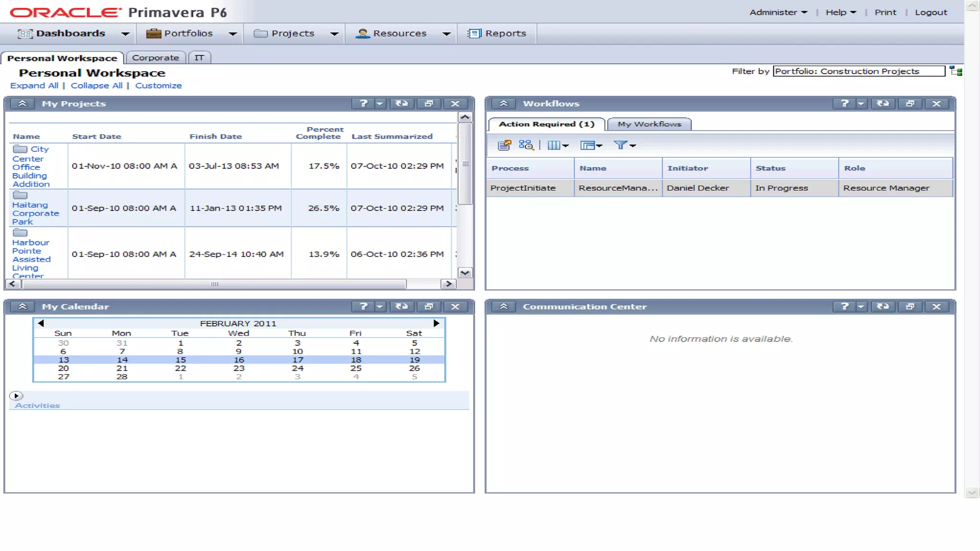The height and width of the screenshot is (551, 980).
Task: Collapse the Workflows portlet
Action: [503, 103]
